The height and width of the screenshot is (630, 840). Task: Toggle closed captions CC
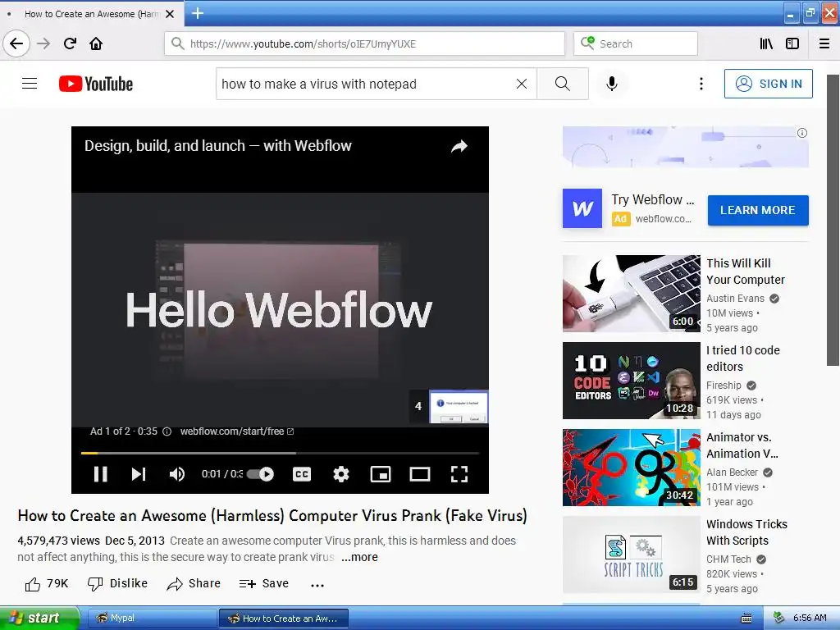coord(302,474)
